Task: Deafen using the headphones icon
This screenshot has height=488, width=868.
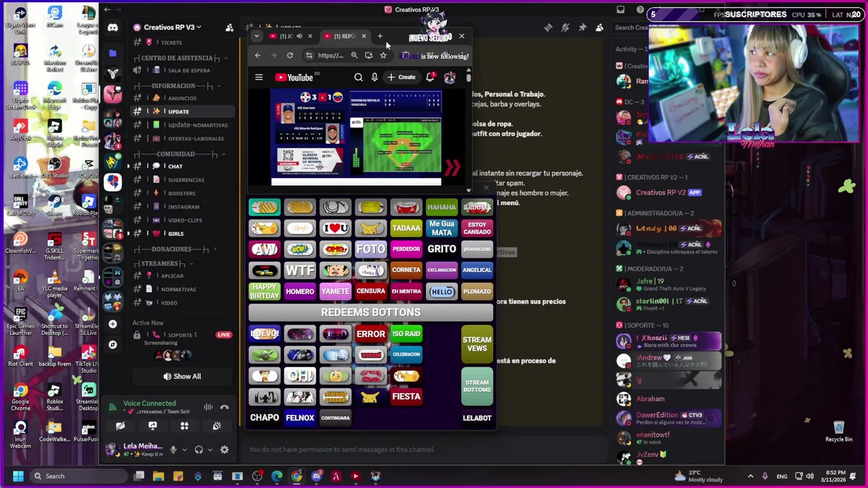Action: 199,449
